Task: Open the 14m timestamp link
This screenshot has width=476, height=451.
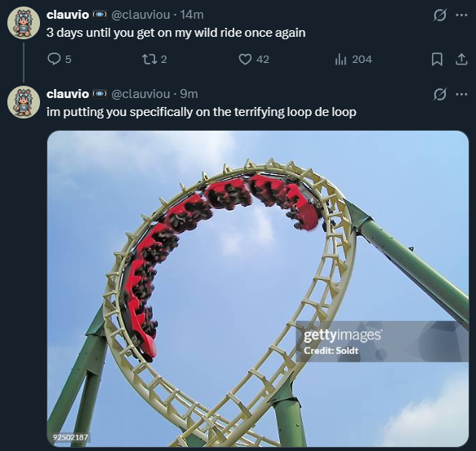Action: point(192,15)
